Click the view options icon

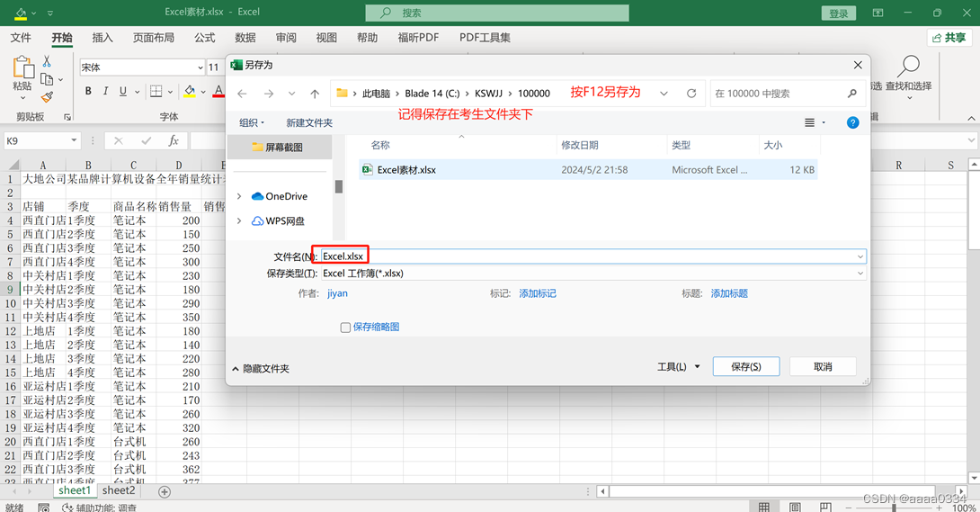pyautogui.click(x=809, y=122)
